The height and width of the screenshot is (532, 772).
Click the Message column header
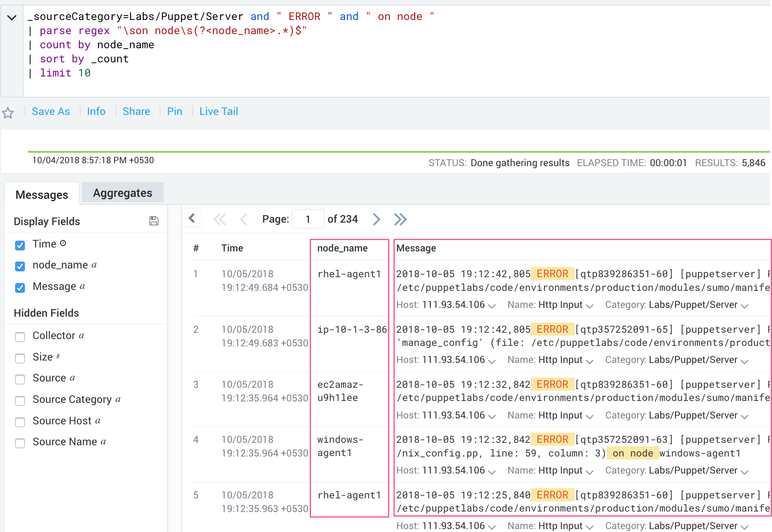[416, 248]
